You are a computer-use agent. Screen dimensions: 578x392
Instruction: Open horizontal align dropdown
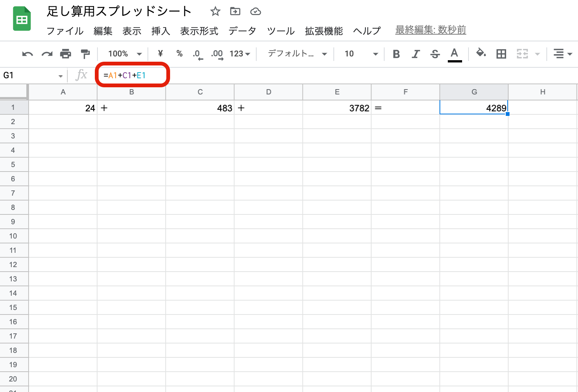(x=563, y=54)
